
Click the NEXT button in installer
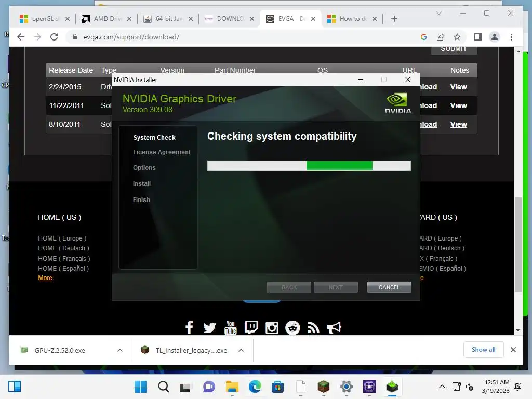[336, 287]
